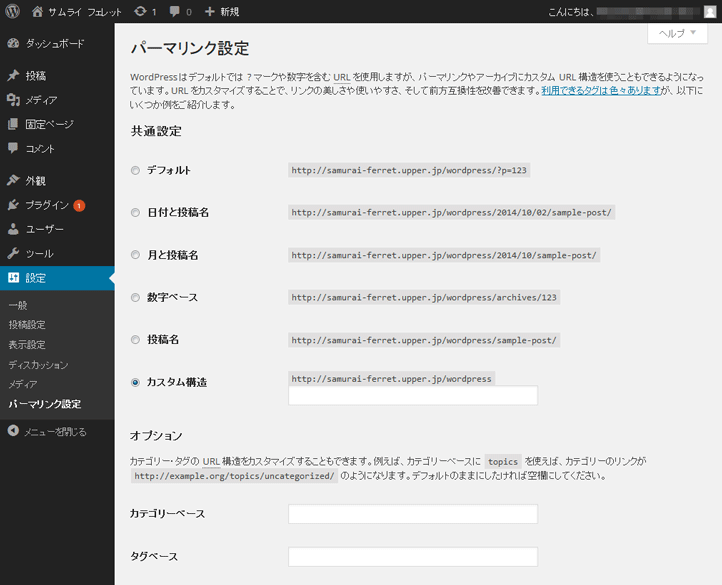The image size is (722, 585).
Task: Click the ダッシュボード dashboard icon
Action: point(13,44)
